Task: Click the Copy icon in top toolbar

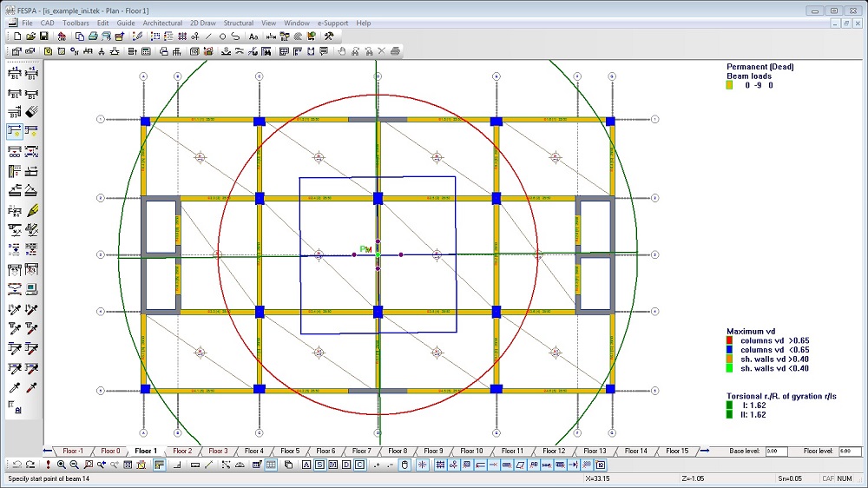Action: [79, 36]
